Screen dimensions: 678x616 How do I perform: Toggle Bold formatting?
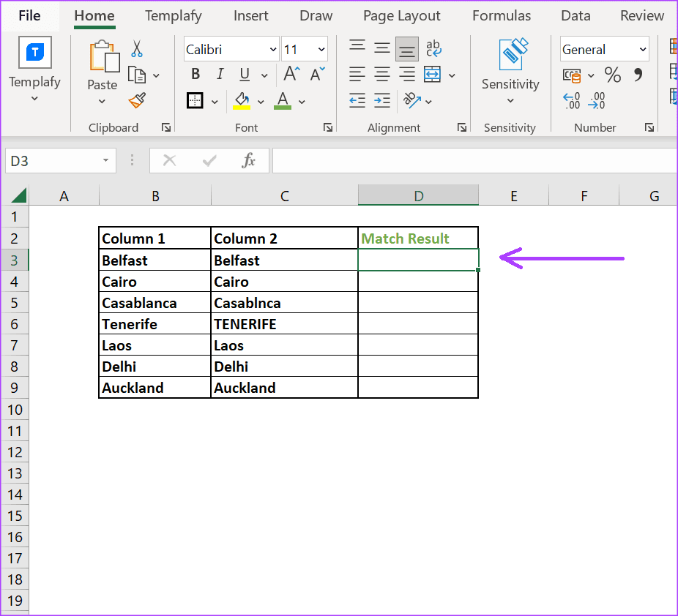pyautogui.click(x=195, y=75)
